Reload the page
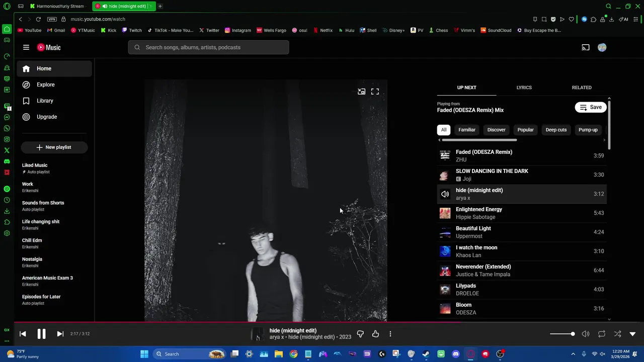 pos(38,19)
